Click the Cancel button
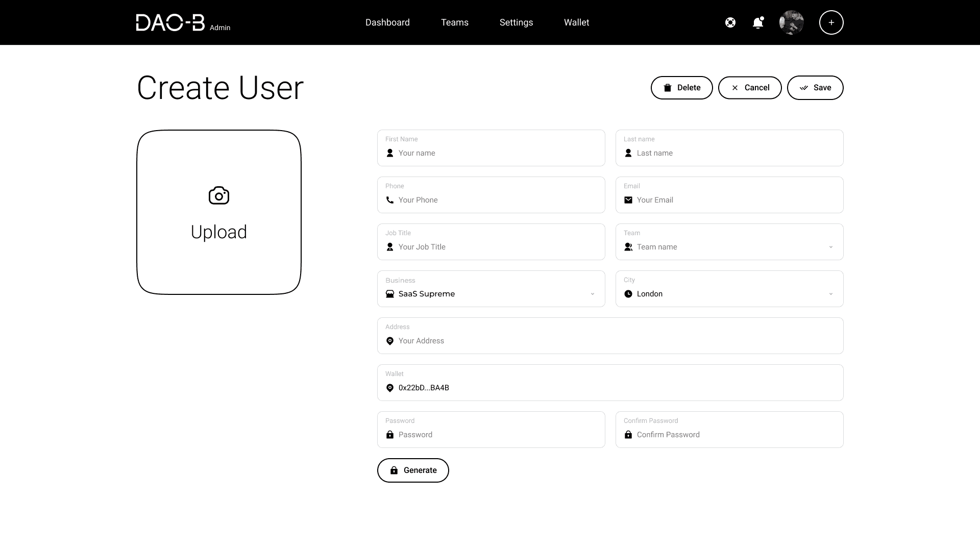The image size is (980, 551). (x=750, y=88)
